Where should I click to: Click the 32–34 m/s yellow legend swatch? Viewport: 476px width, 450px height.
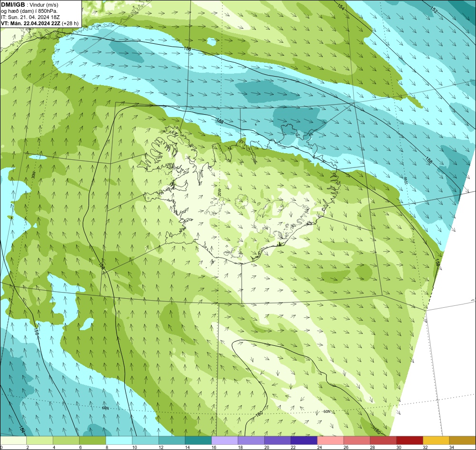pos(436,440)
